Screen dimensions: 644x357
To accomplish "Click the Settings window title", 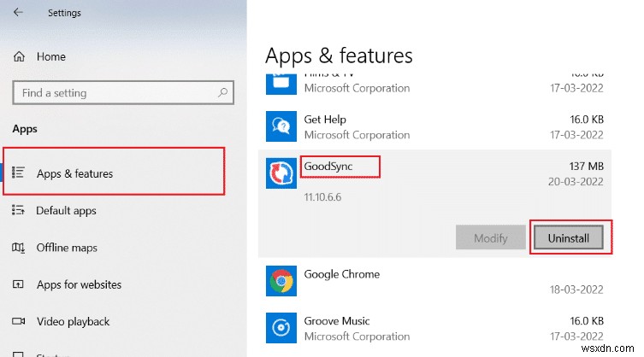I will tap(64, 13).
